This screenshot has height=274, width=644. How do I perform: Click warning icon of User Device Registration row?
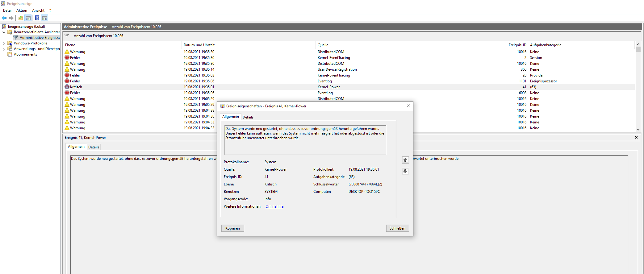pyautogui.click(x=67, y=69)
